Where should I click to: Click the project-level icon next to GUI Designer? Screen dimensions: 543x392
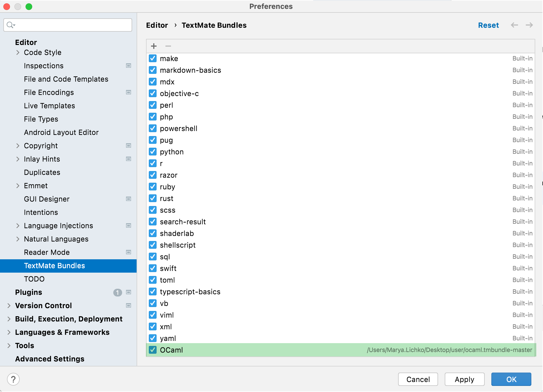pyautogui.click(x=129, y=199)
